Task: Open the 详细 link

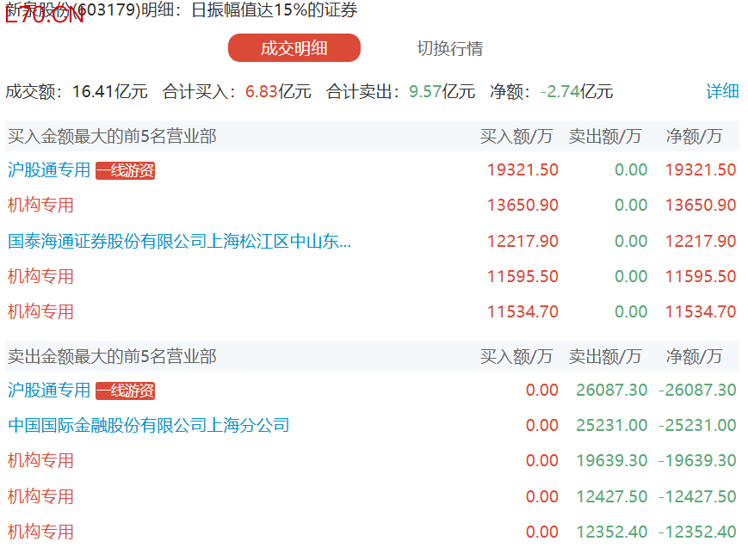Action: pyautogui.click(x=722, y=91)
